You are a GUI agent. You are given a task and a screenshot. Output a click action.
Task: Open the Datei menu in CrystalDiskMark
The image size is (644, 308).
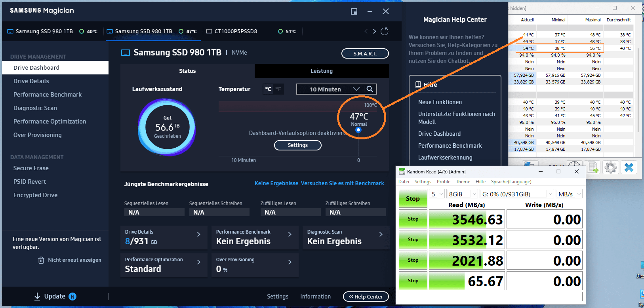404,182
